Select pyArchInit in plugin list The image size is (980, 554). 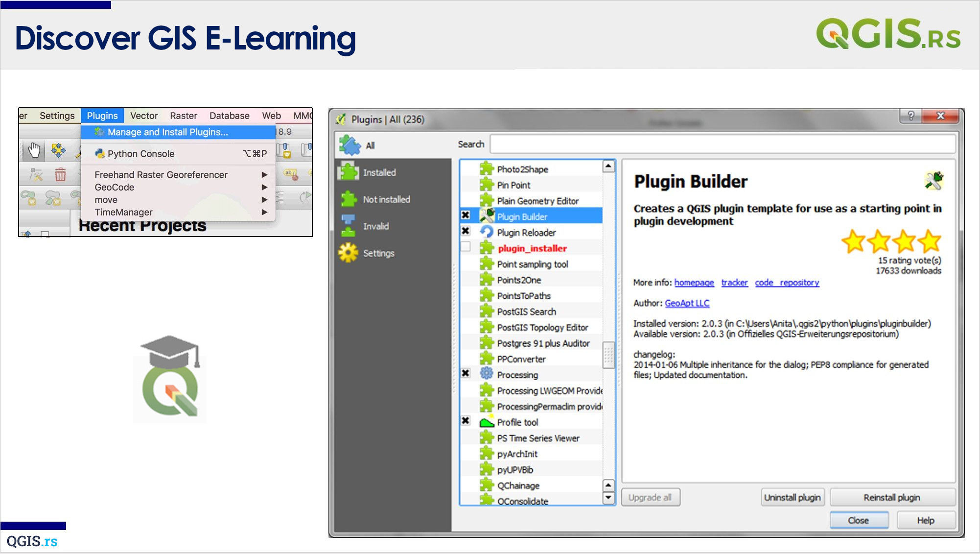pyautogui.click(x=532, y=454)
